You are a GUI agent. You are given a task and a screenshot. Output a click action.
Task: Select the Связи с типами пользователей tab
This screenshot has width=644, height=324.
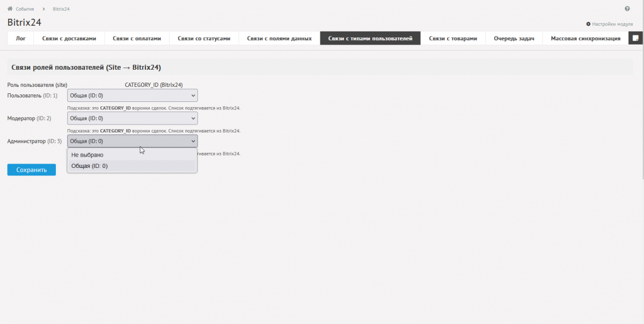pos(370,38)
